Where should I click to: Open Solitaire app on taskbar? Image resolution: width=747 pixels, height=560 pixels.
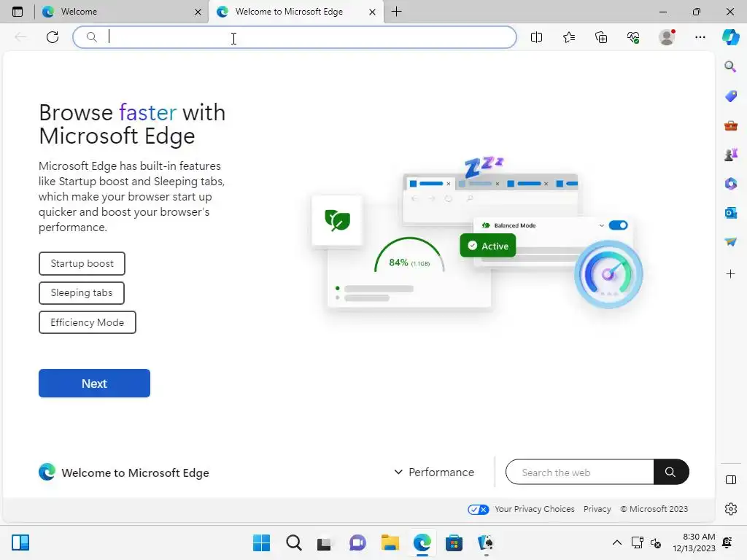point(486,542)
